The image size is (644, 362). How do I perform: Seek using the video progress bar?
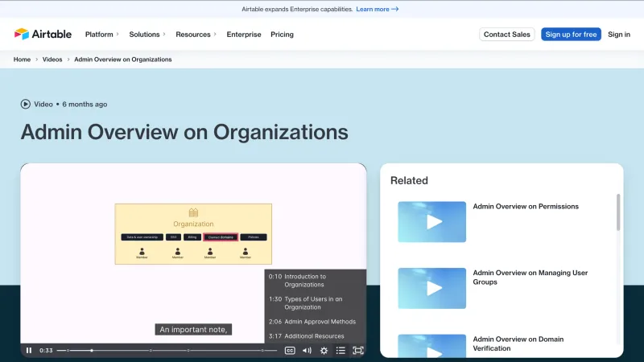coord(167,351)
